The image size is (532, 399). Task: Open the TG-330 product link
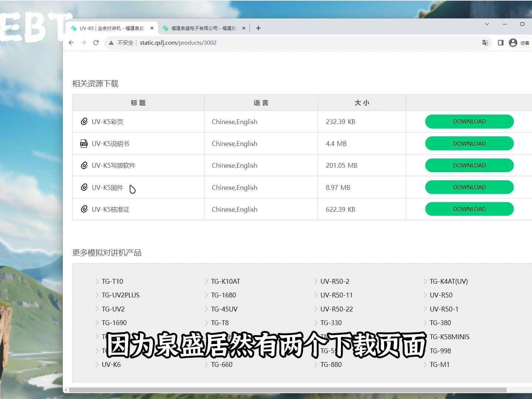331,323
